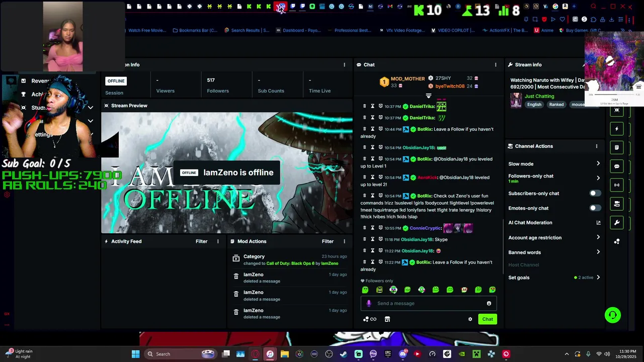
Task: Open Dashboard - Payo bookmark
Action: 298,30
